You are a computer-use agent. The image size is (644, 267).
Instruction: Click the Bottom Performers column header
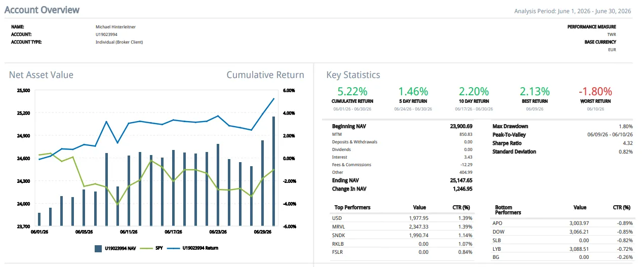[x=507, y=210]
